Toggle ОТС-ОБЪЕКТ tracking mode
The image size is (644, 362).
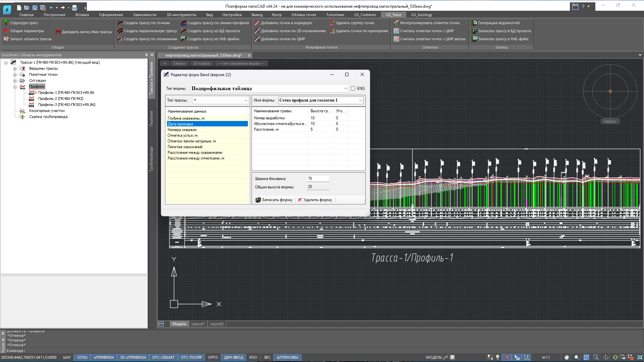163,357
